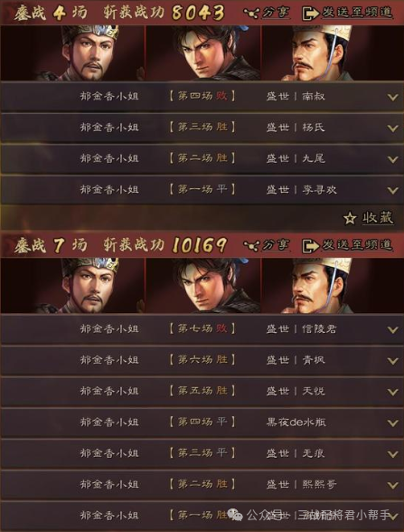
Task: Click 发送至频道 in second record header
Action: (357, 245)
